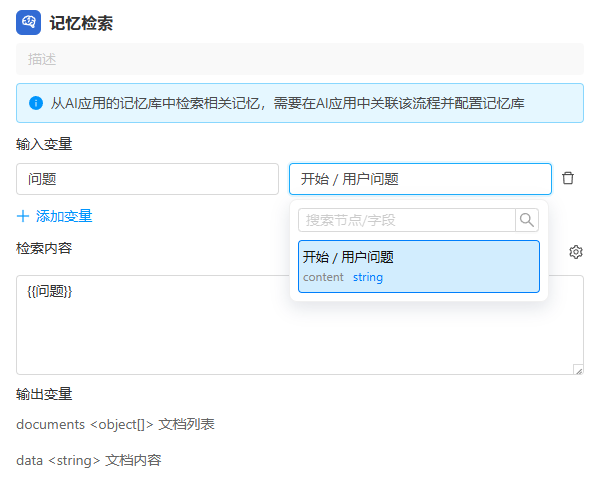Click the magnifier search button
Viewport: 600px width, 495px height.
[527, 220]
